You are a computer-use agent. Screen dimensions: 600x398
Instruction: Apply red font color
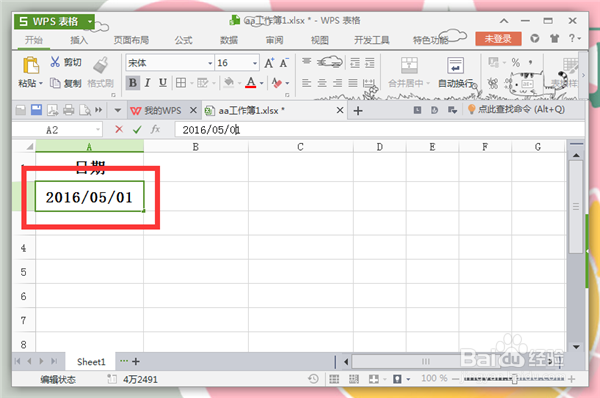251,83
